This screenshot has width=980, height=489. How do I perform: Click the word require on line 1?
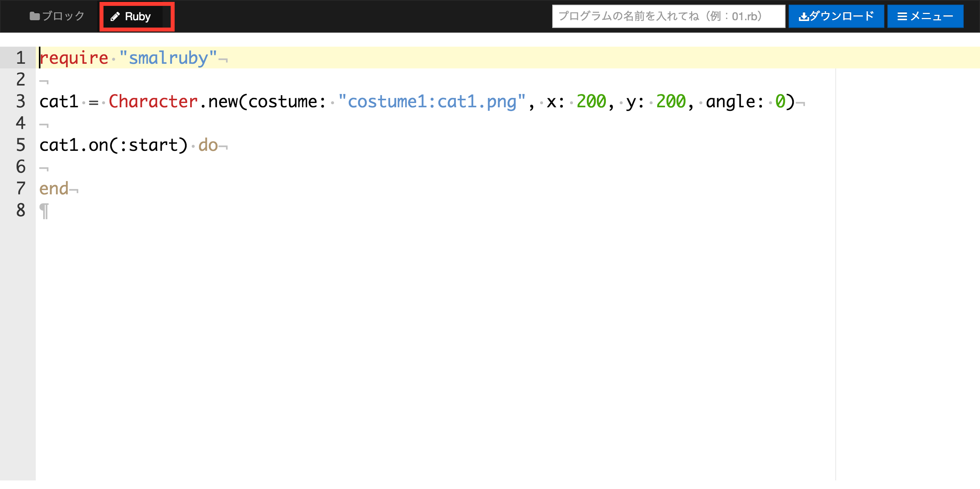click(74, 58)
